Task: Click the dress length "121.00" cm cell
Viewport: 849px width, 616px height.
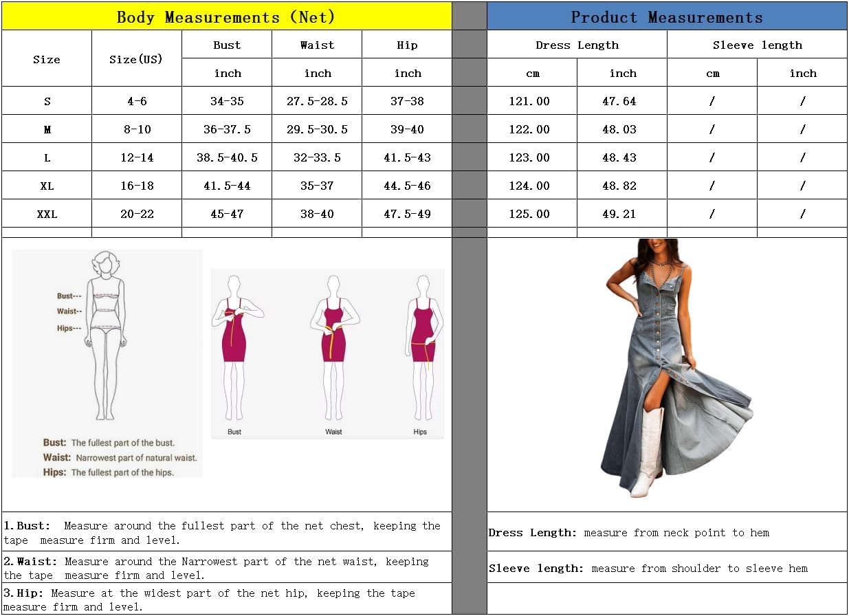Action: [532, 101]
